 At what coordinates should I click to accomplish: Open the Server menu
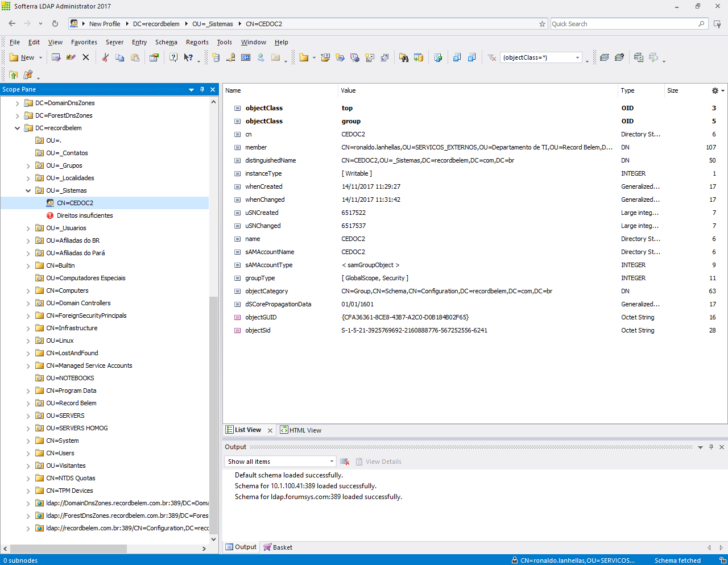(x=114, y=42)
